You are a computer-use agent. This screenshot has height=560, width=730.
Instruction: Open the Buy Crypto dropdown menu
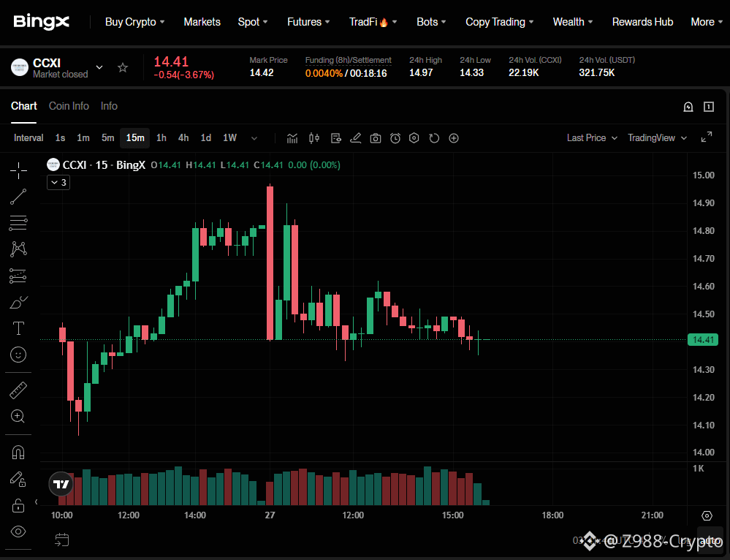coord(135,22)
